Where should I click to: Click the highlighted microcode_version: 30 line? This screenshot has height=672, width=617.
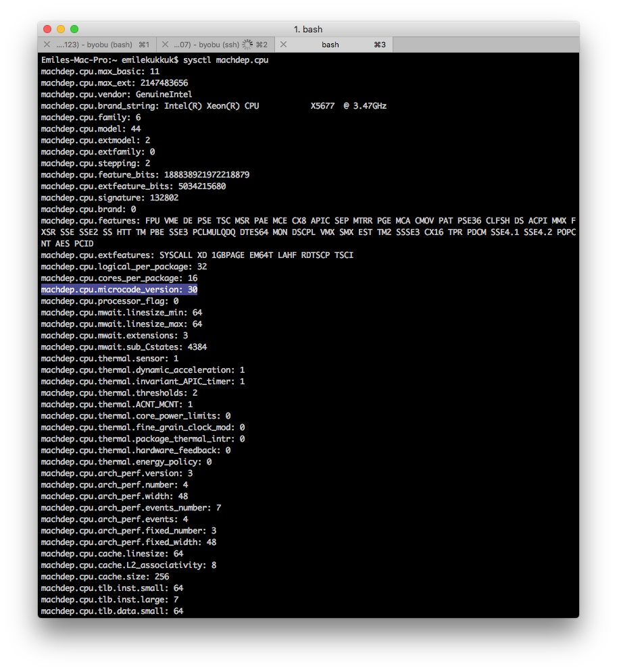point(119,290)
